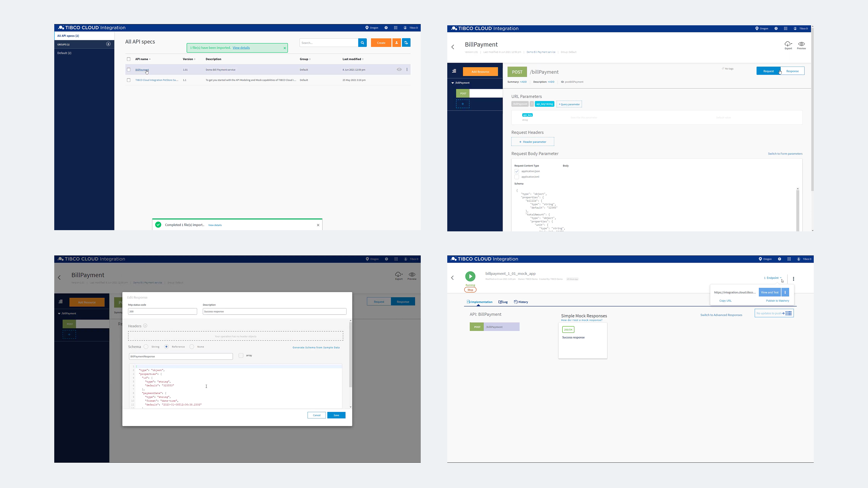Open BillPayment spec Preview eye icon
Screen dimensions: 868x488
pos(801,45)
